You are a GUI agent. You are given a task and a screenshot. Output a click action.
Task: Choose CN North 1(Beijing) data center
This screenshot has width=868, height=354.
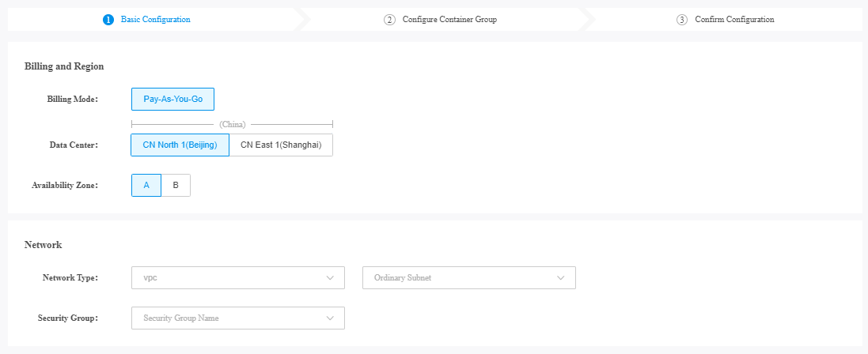coord(180,145)
